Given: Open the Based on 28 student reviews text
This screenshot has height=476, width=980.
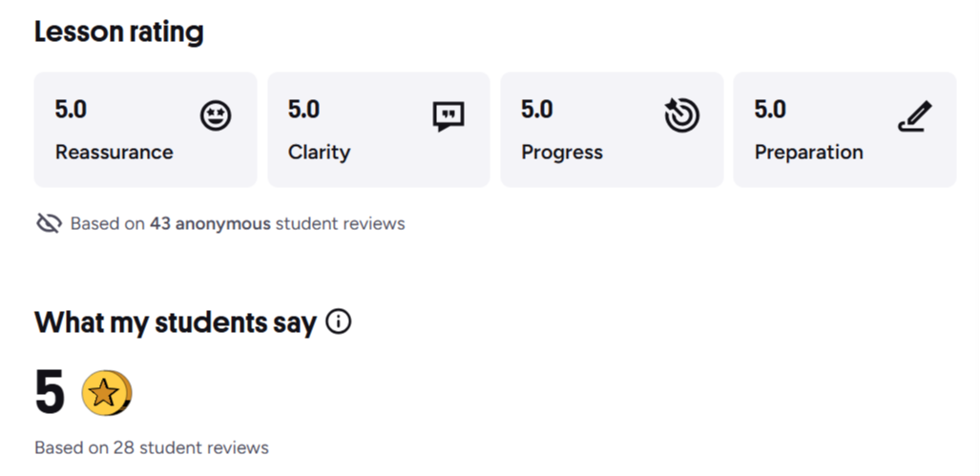Looking at the screenshot, I should (x=152, y=446).
